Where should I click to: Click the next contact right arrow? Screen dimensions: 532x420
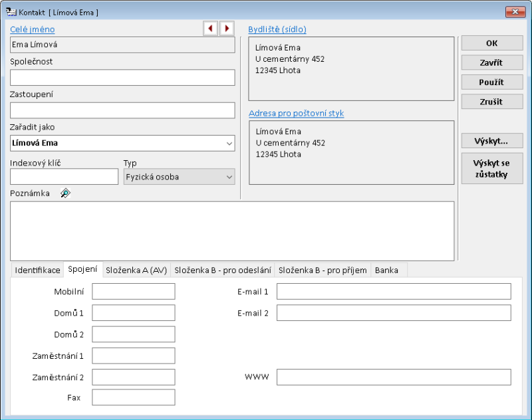pos(227,29)
